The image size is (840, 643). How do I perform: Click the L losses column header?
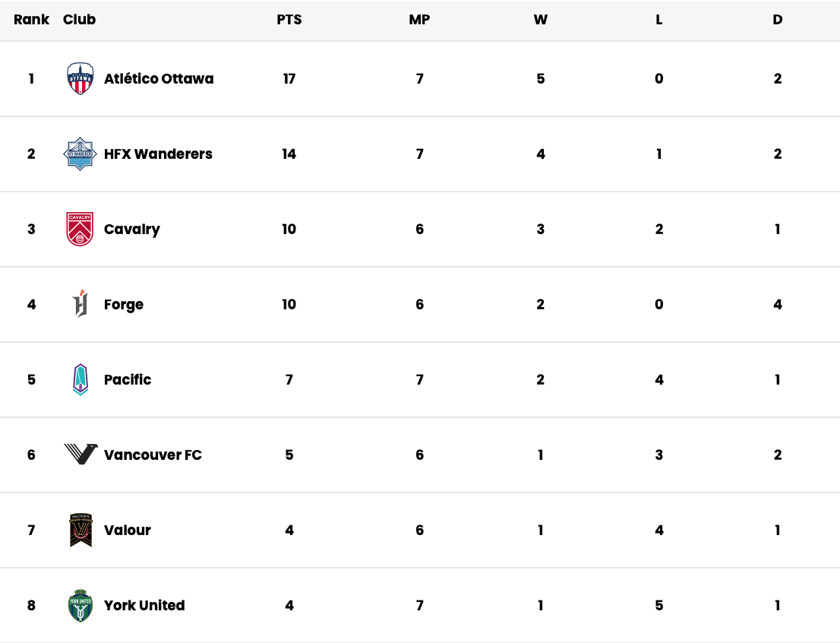pos(659,20)
